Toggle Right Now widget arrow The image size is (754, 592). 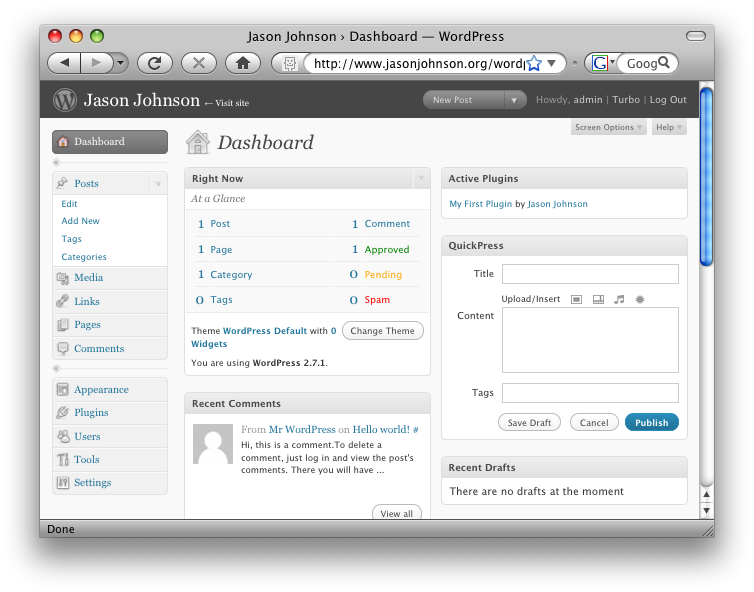(421, 178)
